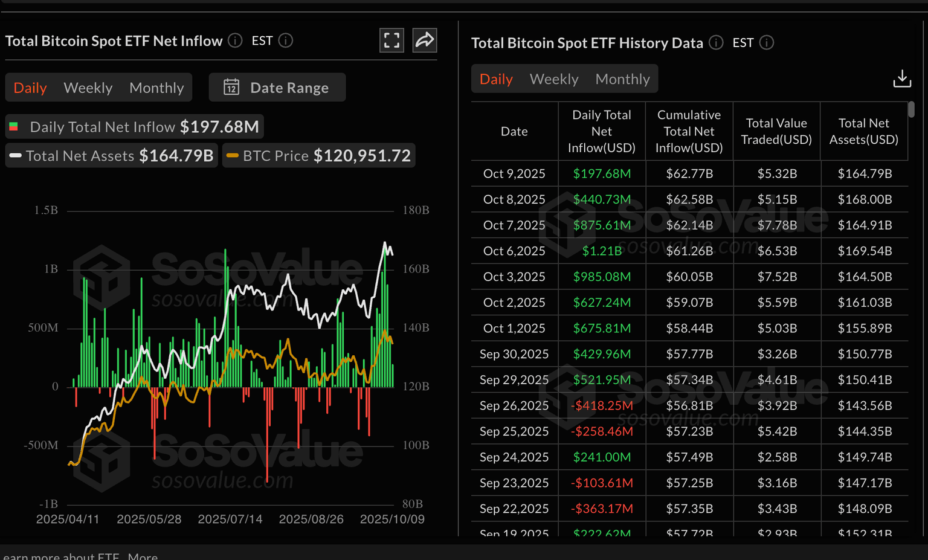The width and height of the screenshot is (928, 560).
Task: Click info icon next to history EST label
Action: pos(767,43)
